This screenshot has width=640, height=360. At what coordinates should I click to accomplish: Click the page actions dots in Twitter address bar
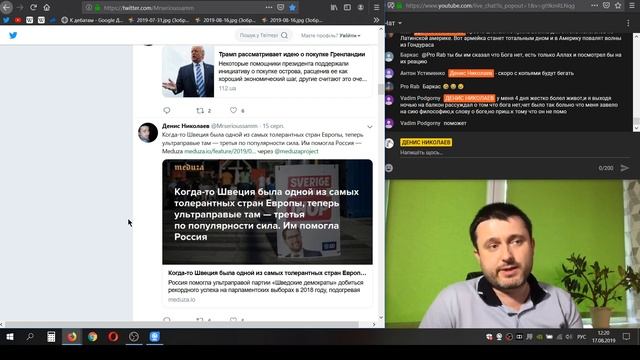pos(269,7)
